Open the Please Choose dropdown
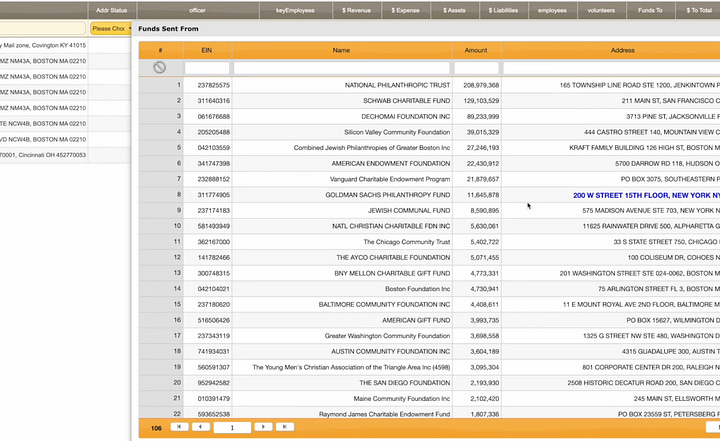The height and width of the screenshot is (441, 720). [111, 28]
